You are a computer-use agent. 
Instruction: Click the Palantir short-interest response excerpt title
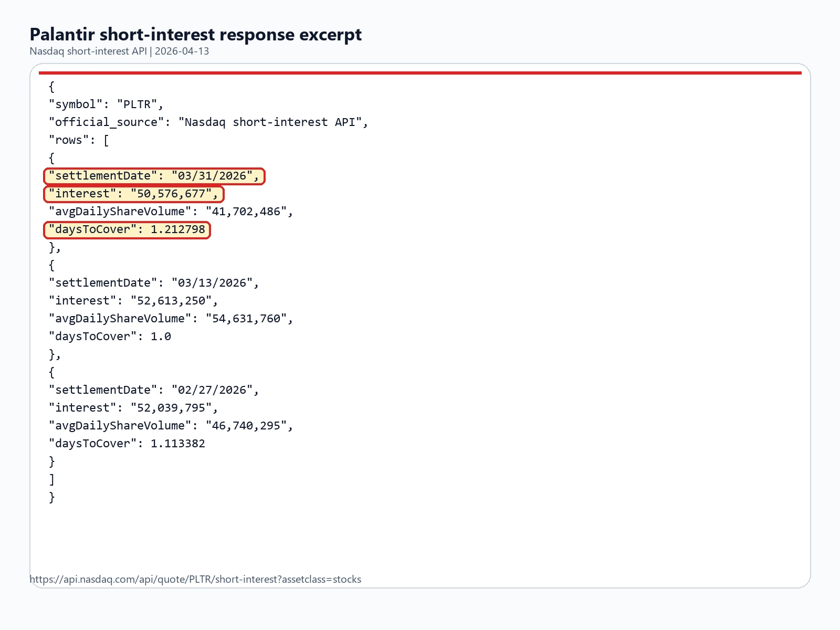[x=195, y=34]
